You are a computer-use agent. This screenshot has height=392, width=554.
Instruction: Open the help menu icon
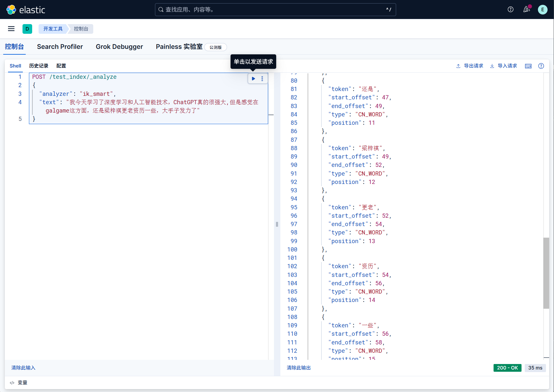[x=510, y=10]
